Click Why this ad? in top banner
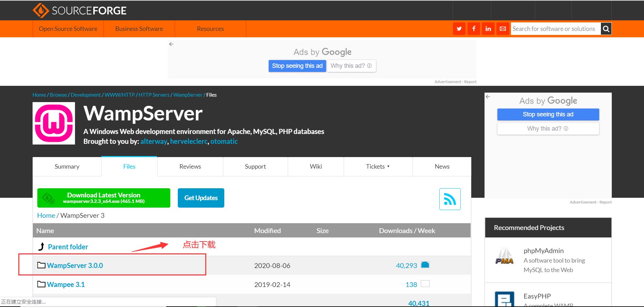Viewport: 644px width, 307px height. [351, 66]
